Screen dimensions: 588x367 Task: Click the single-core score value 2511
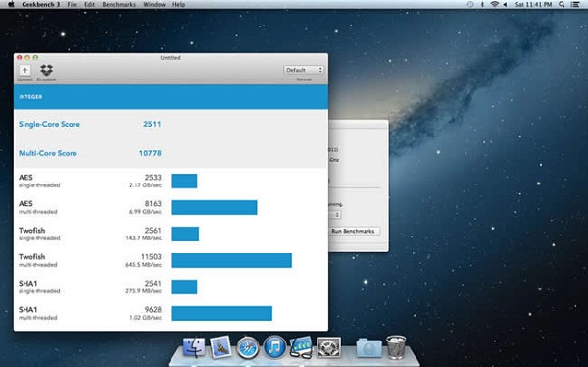tap(152, 124)
